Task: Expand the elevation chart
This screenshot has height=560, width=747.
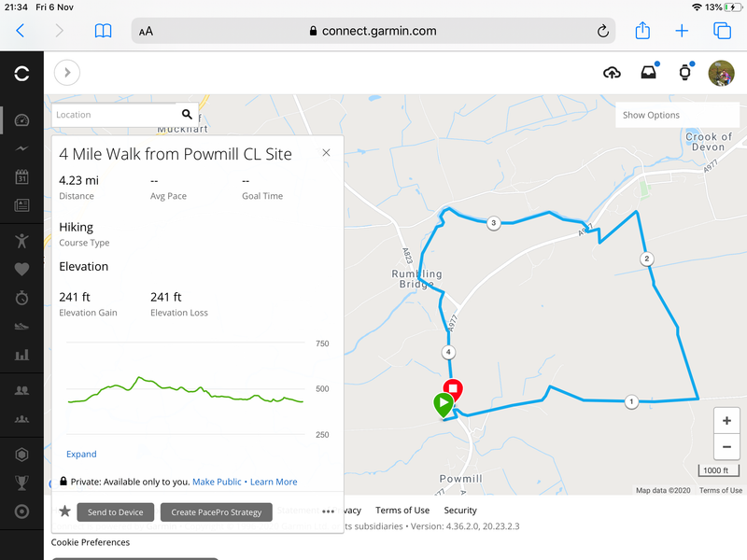Action: tap(81, 455)
